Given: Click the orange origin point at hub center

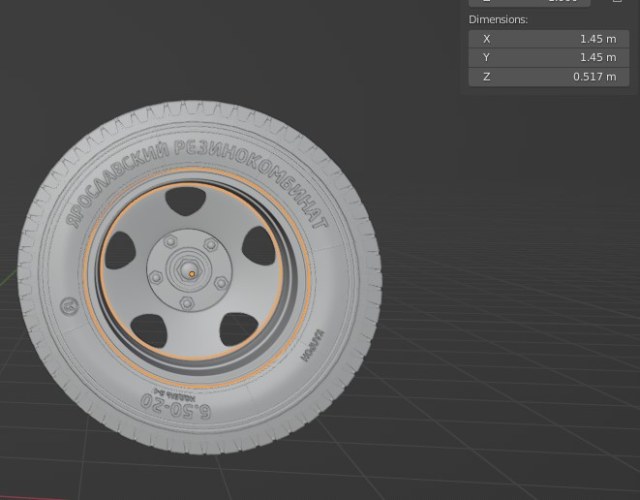Looking at the screenshot, I should tap(187, 270).
